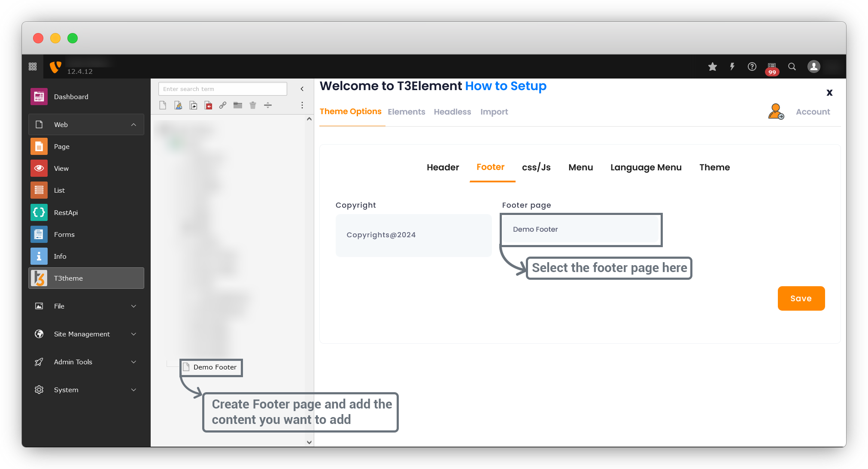The width and height of the screenshot is (868, 469).
Task: Open the user avatar menu
Action: pyautogui.click(x=814, y=67)
